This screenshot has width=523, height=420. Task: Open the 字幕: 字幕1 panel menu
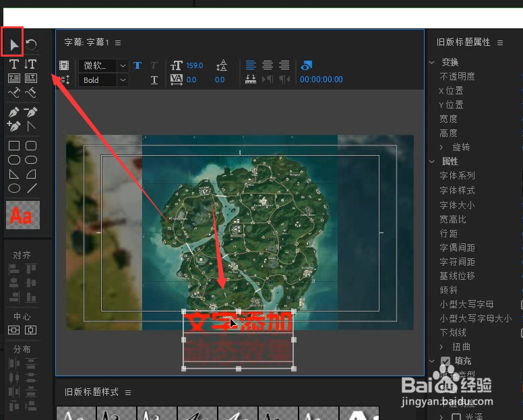118,42
